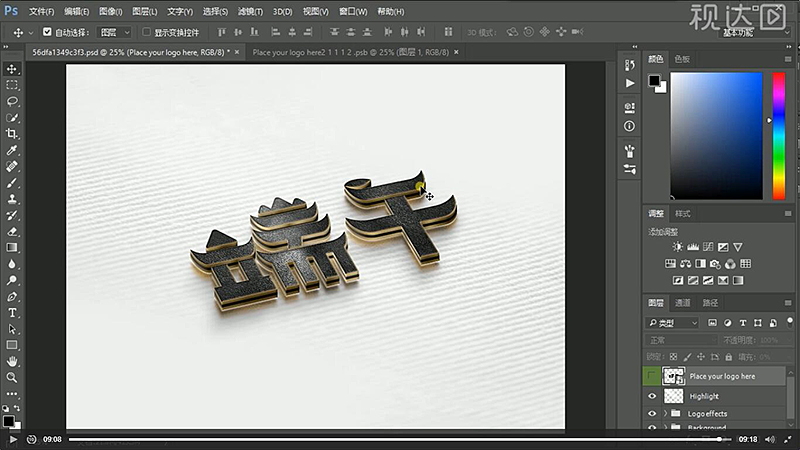Switch to the 色板 (Swatches) tab

682,59
